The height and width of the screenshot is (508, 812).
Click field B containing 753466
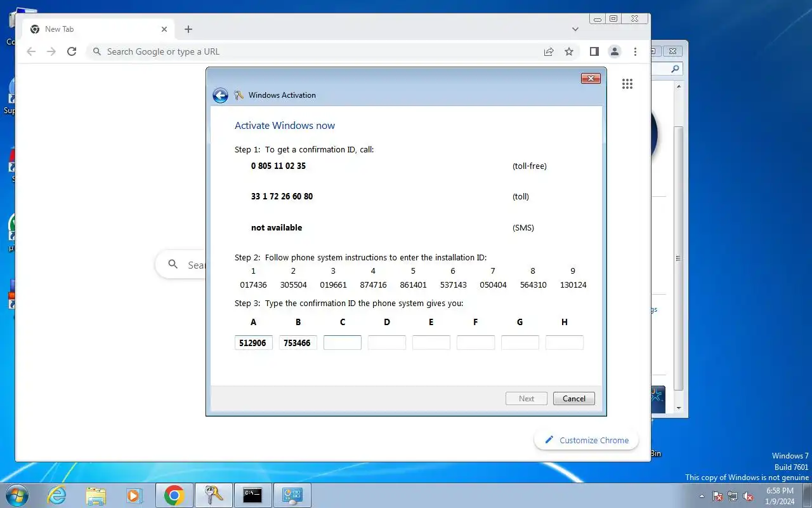coord(298,343)
